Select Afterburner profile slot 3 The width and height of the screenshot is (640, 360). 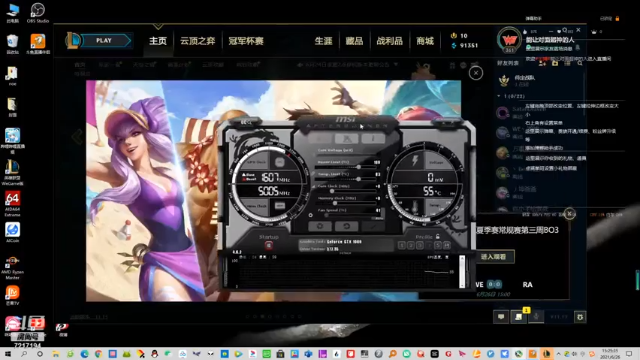[420, 245]
